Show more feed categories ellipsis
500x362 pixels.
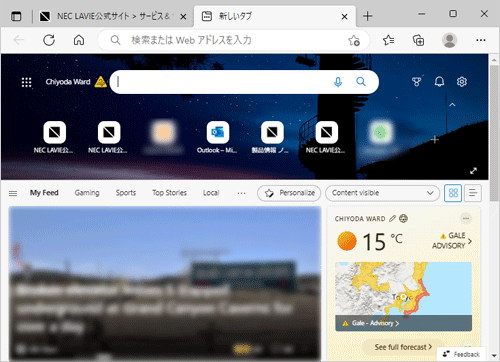[x=241, y=193]
